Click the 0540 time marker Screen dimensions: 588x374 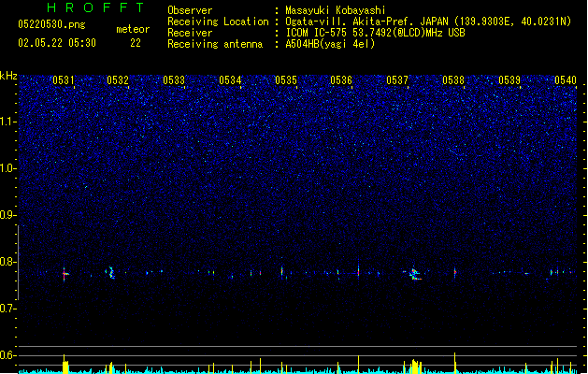(566, 80)
